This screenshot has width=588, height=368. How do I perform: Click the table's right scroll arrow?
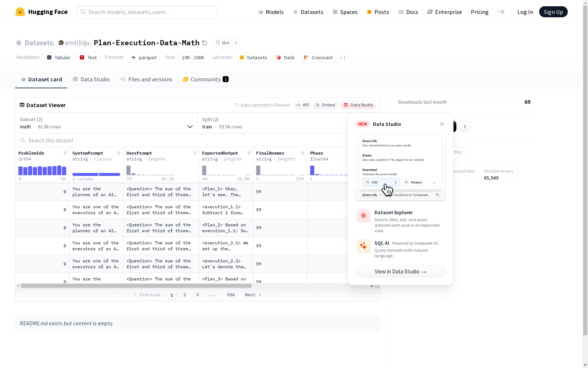coord(372,286)
